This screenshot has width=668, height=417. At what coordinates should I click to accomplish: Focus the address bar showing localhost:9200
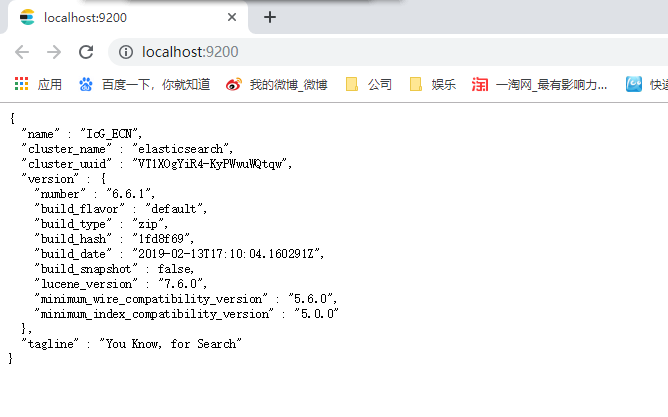pos(388,52)
